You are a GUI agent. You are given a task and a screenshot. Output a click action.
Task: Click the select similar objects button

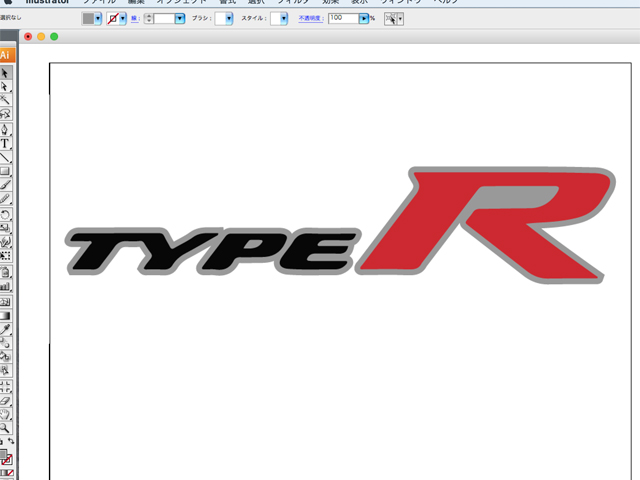[391, 19]
